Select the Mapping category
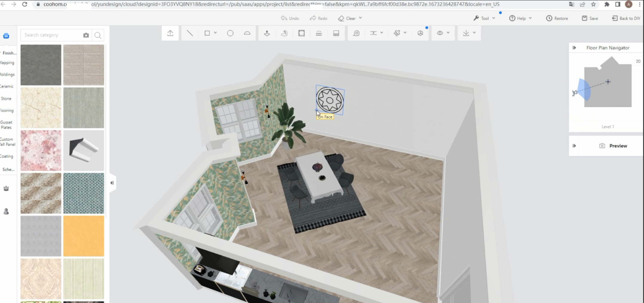644x303 pixels. [7, 63]
